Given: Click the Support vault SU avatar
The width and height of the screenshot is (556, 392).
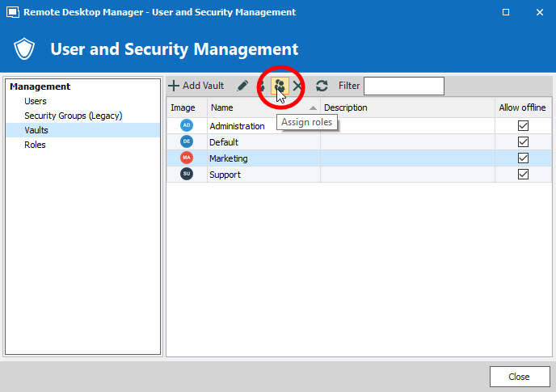Looking at the screenshot, I should tap(187, 174).
